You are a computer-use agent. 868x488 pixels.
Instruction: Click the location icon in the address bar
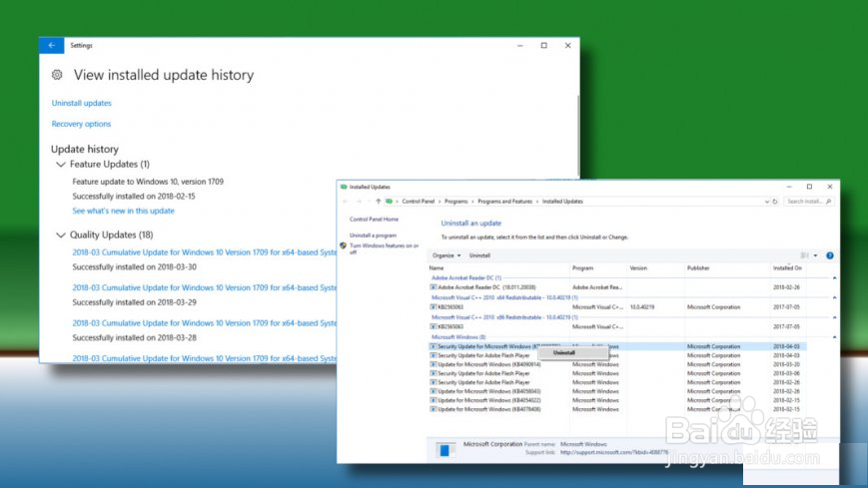[390, 202]
